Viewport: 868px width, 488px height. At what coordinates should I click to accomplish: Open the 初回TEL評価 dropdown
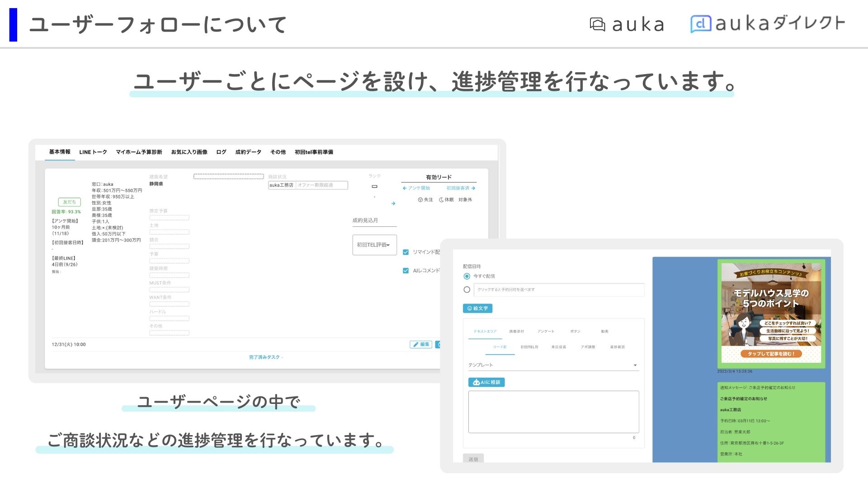374,245
